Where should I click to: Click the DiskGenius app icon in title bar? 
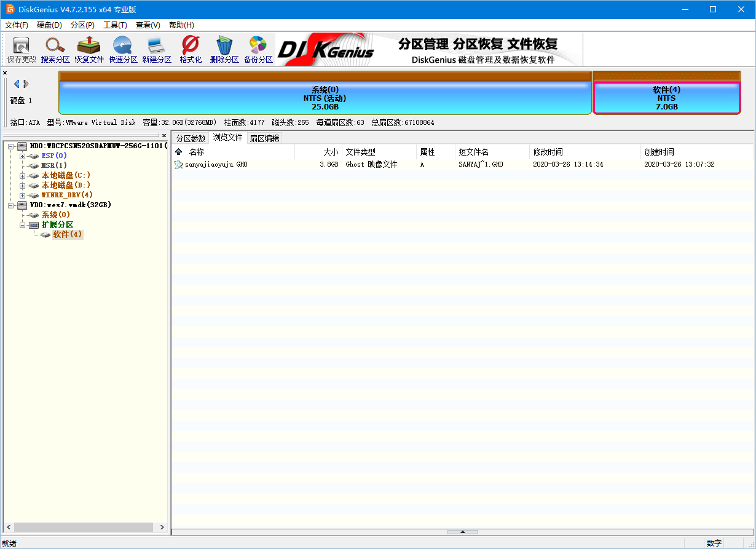click(x=10, y=9)
